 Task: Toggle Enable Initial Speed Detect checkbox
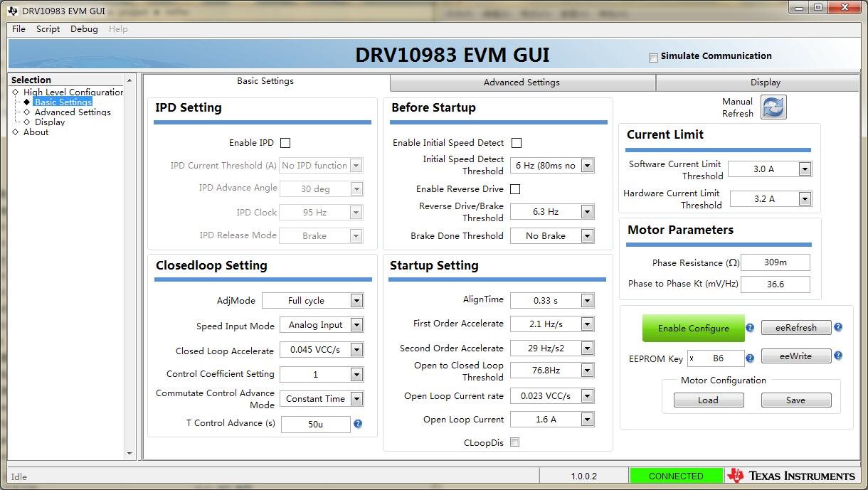(x=517, y=143)
